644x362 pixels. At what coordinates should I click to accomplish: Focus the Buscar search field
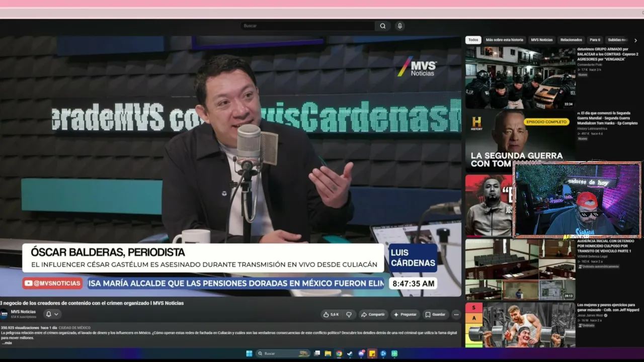click(x=308, y=26)
